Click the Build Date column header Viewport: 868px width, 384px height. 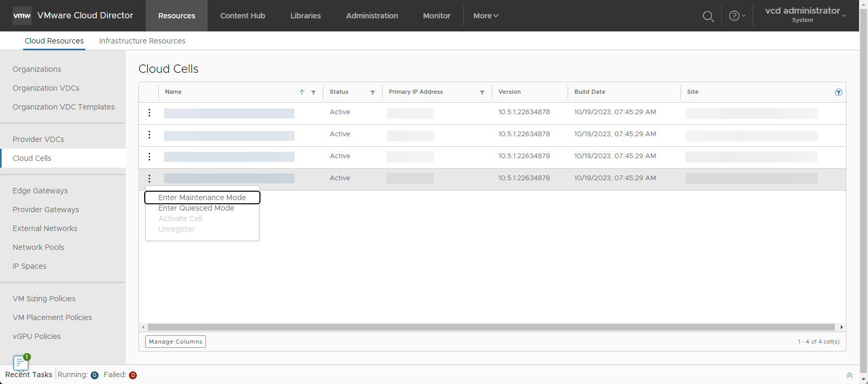click(590, 92)
